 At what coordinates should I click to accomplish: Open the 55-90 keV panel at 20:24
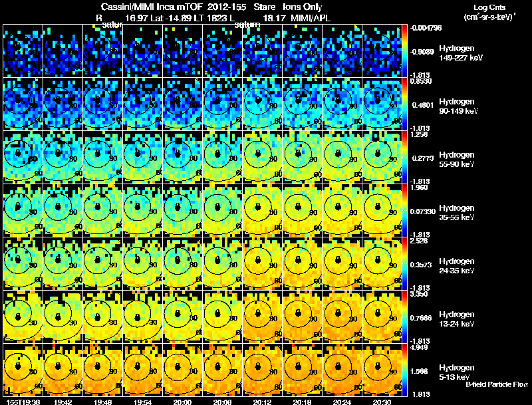[342, 158]
